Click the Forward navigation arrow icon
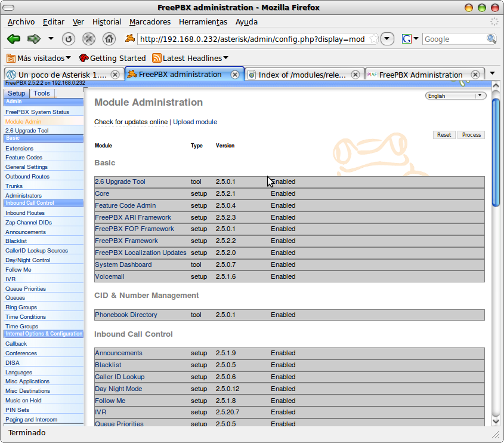Screen dimensions: 504x443 pyautogui.click(x=34, y=38)
